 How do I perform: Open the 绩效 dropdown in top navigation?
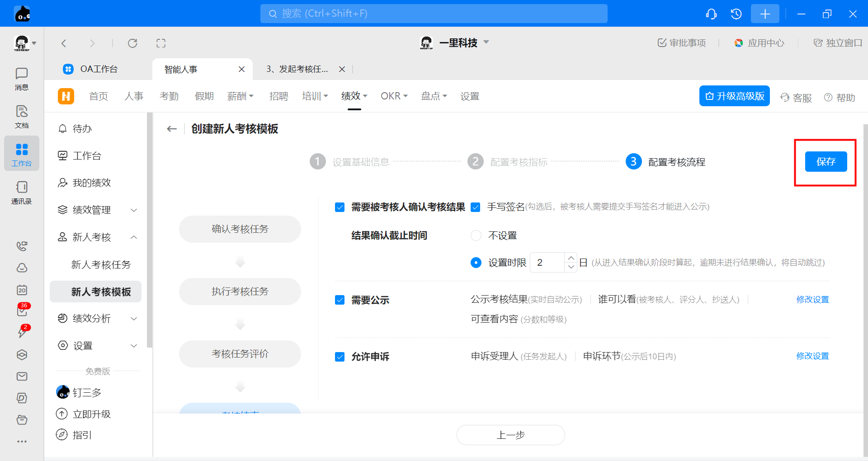(x=354, y=96)
